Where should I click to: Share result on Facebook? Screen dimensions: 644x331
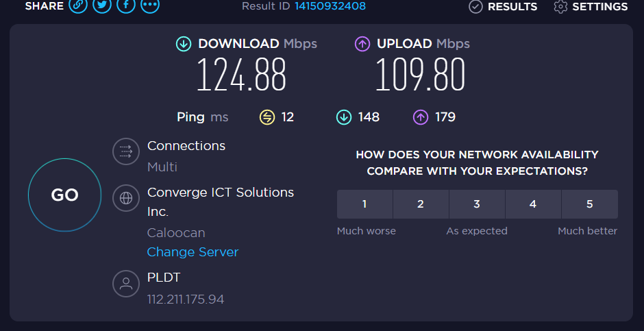[126, 5]
